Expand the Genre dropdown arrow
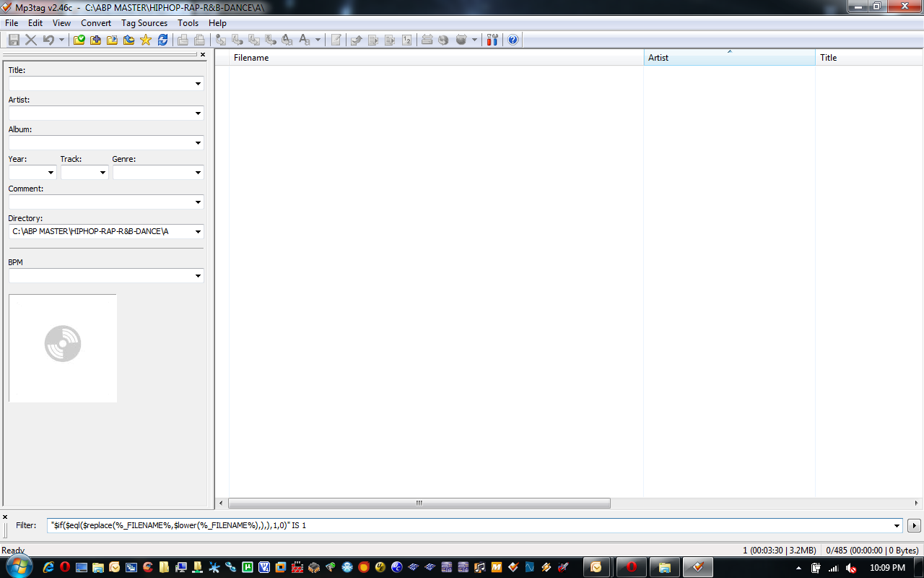The image size is (924, 578). point(198,173)
